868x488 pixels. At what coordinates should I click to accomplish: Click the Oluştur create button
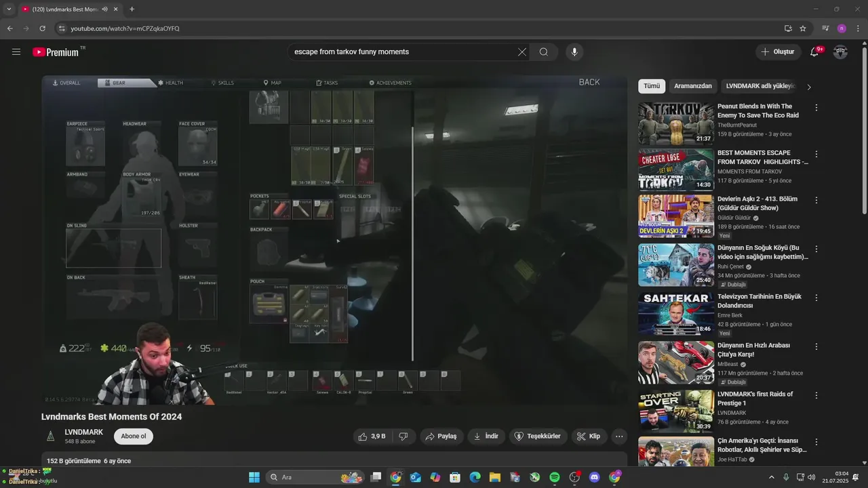point(778,52)
